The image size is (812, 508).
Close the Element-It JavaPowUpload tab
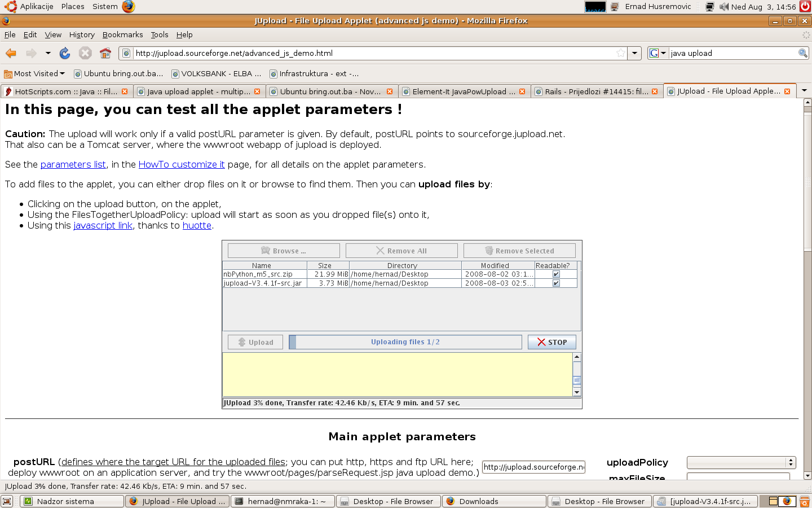[522, 91]
